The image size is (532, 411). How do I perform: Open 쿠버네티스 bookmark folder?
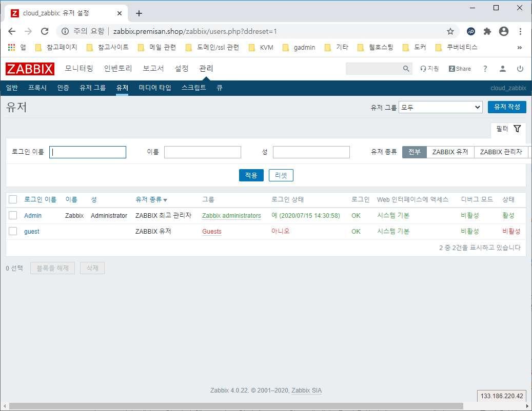457,48
